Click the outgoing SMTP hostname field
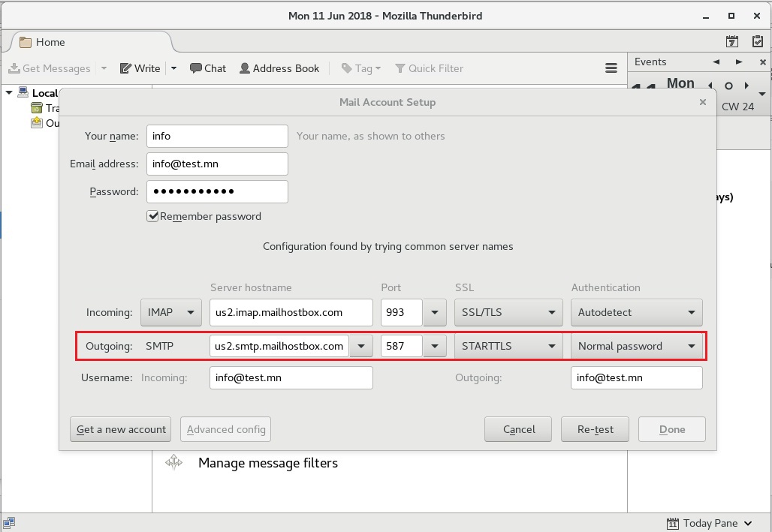Image resolution: width=772 pixels, height=532 pixels. 279,346
